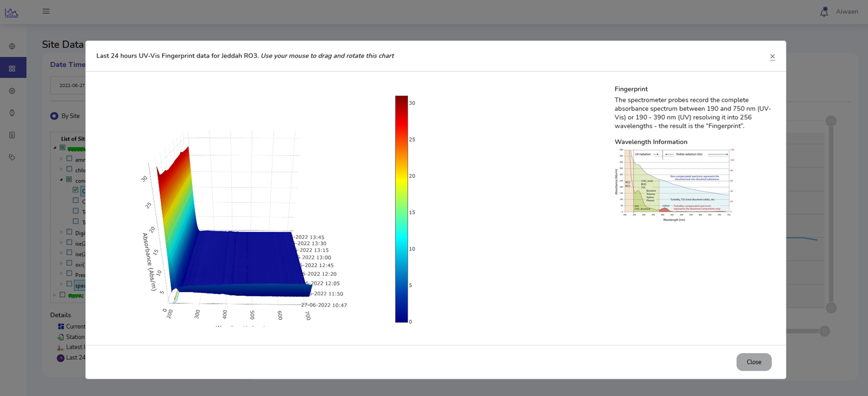Click the Close button
The height and width of the screenshot is (396, 868).
754,362
